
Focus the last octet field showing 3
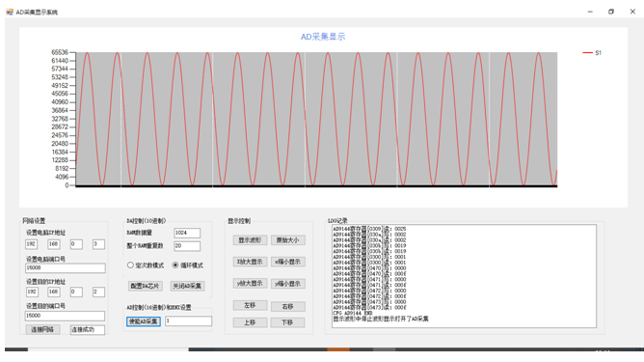pos(98,244)
